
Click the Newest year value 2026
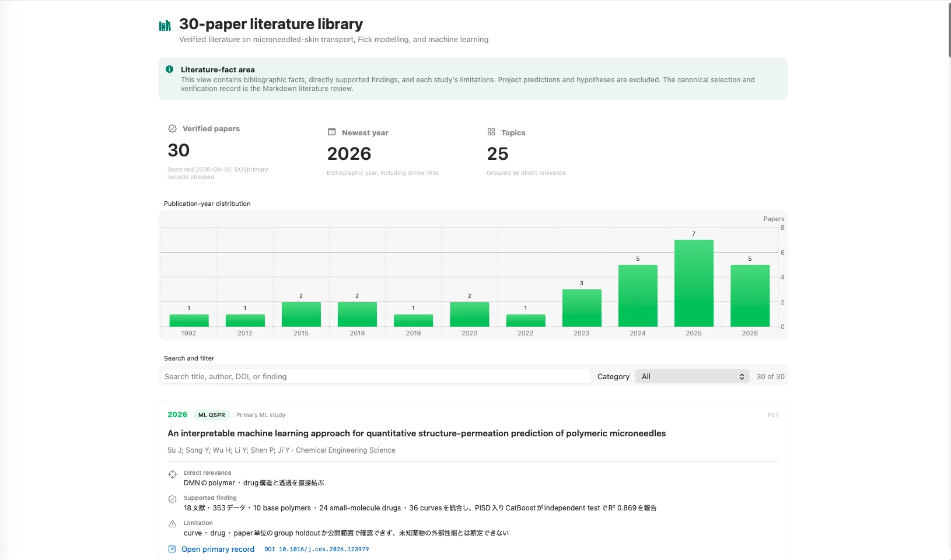[349, 154]
